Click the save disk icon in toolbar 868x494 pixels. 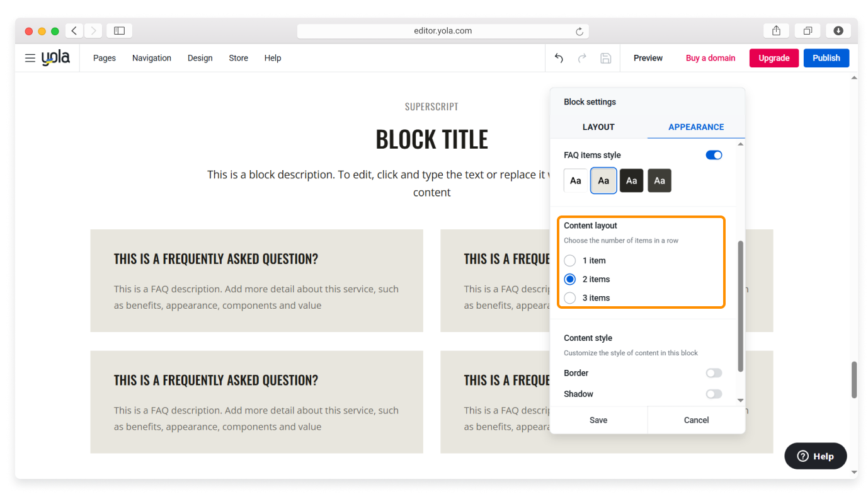[x=605, y=58]
